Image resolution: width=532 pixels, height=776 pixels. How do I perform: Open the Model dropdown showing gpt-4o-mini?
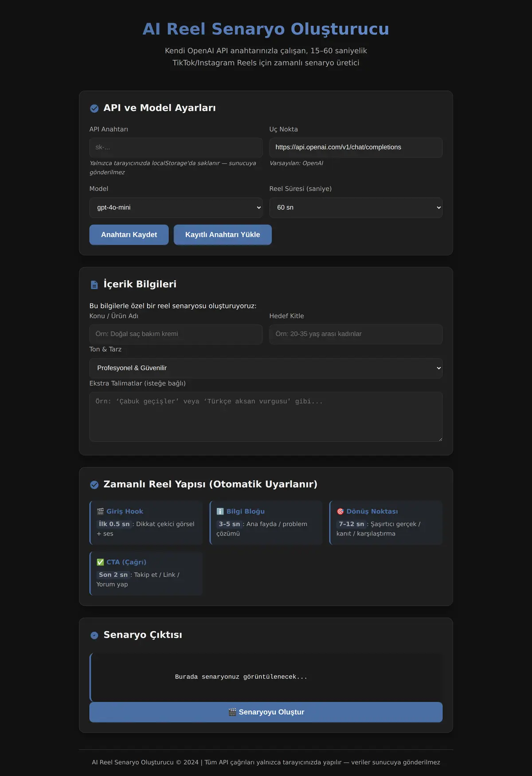pyautogui.click(x=176, y=208)
